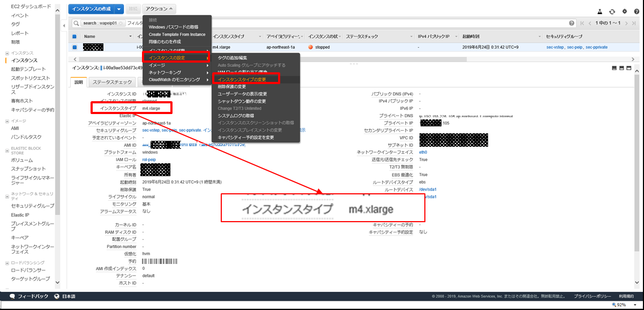Open settings gear icon
The width and height of the screenshot is (644, 310).
point(624,11)
